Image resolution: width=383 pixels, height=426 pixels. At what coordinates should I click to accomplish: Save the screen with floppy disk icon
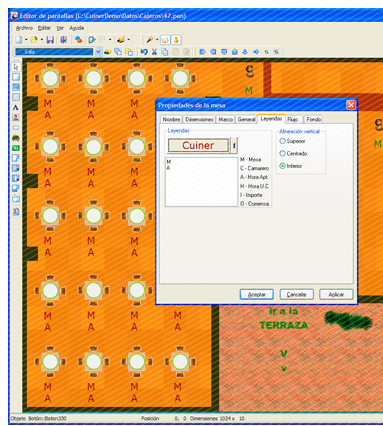pos(50,40)
